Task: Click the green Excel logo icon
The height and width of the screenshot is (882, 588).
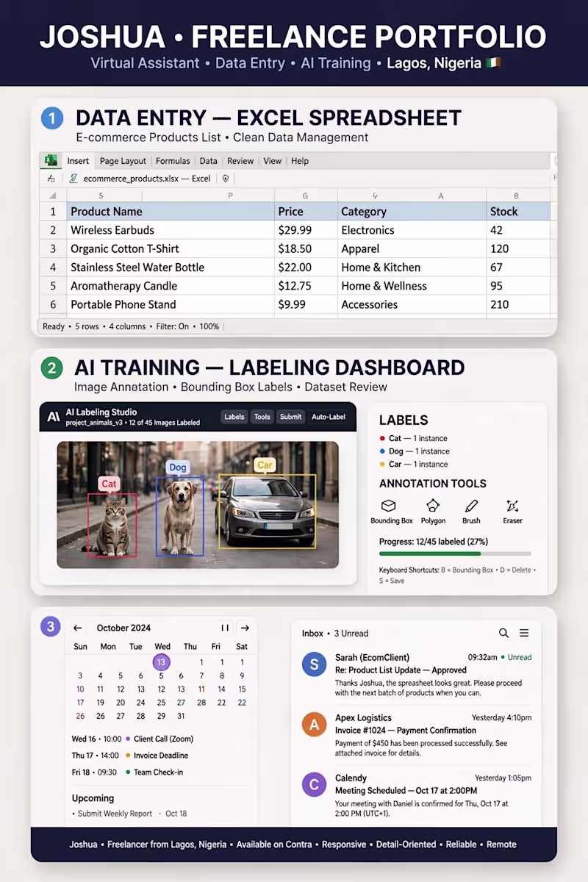Action: click(x=51, y=161)
